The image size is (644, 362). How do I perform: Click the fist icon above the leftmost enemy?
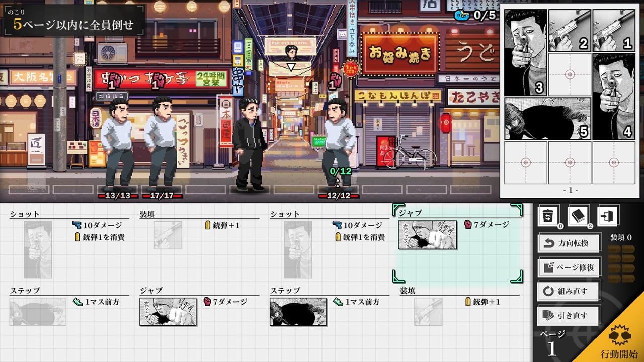tap(115, 80)
